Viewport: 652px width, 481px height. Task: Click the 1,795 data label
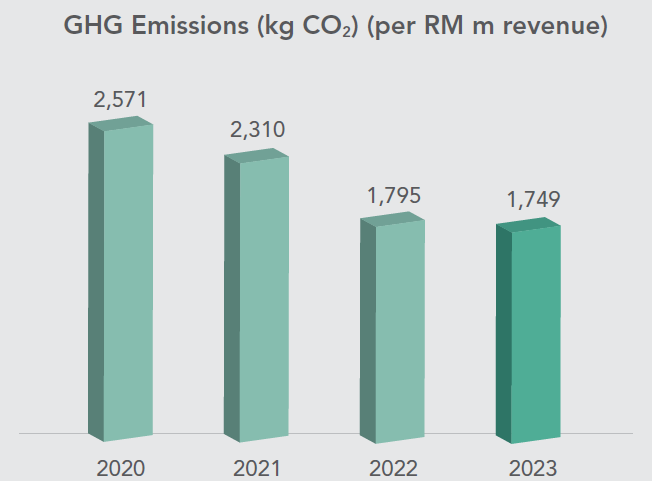(392, 195)
